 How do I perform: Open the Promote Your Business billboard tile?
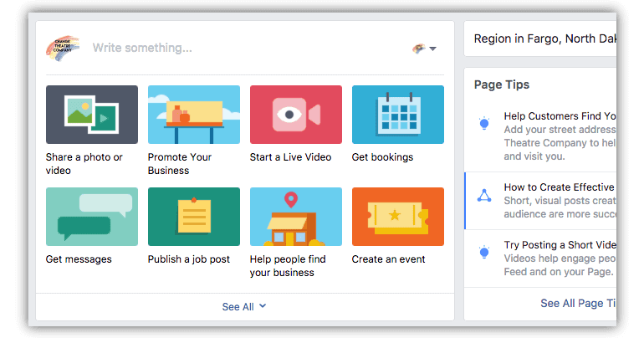click(193, 114)
